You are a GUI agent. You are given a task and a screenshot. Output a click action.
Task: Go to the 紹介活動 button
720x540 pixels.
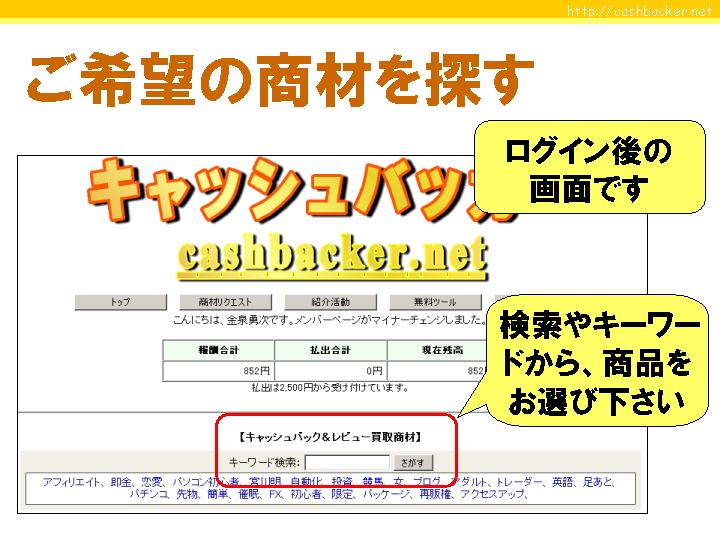point(331,302)
